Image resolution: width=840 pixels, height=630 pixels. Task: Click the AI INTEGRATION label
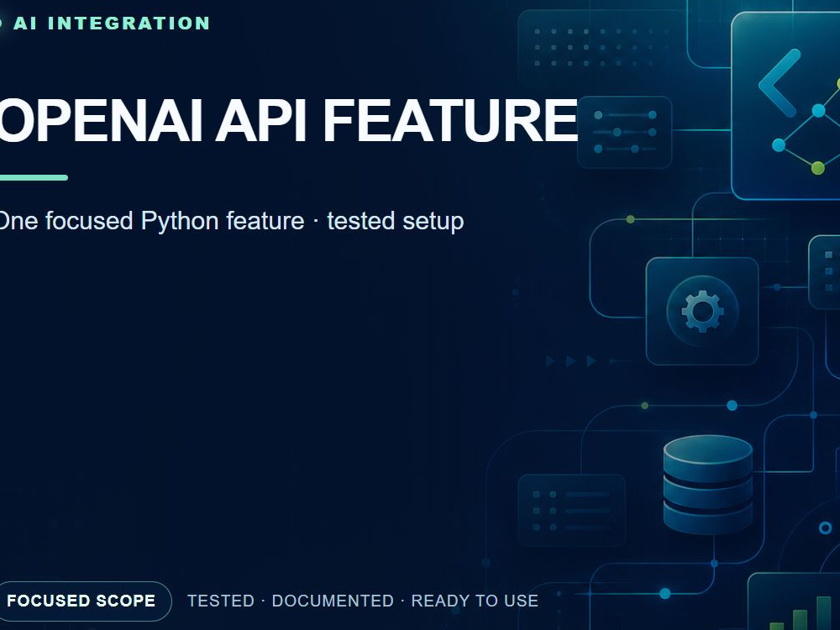pos(112,23)
